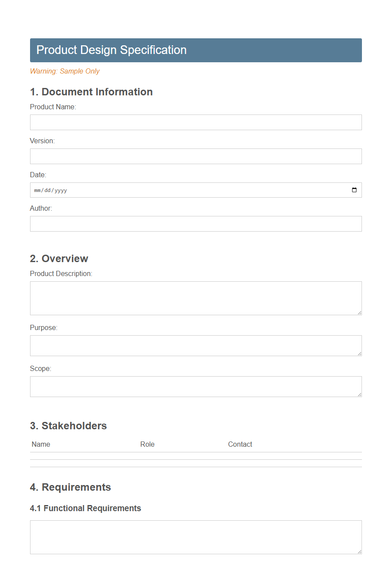Click the Contact column header
392x566 pixels.
click(x=240, y=444)
